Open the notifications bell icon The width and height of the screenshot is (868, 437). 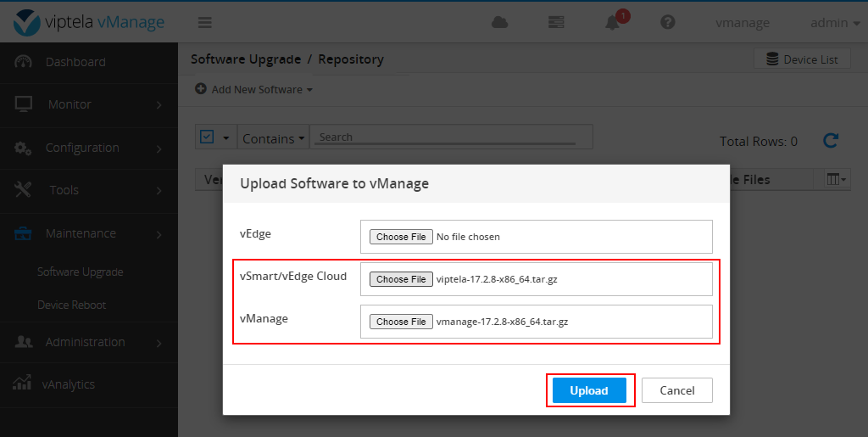pos(613,23)
